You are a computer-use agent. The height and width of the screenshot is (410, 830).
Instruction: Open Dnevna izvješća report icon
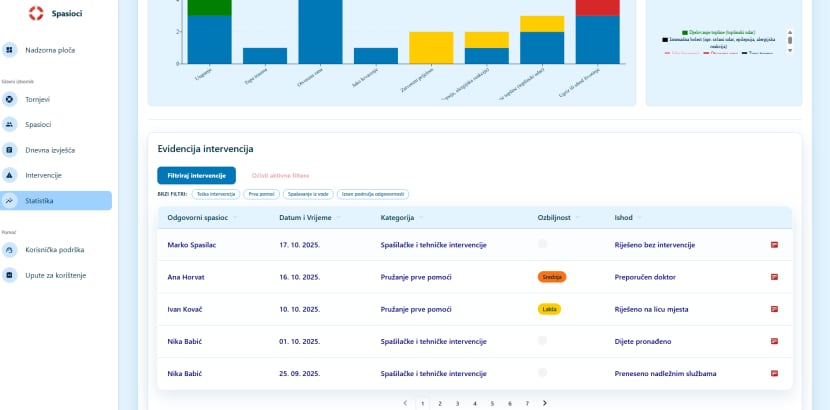pos(9,150)
